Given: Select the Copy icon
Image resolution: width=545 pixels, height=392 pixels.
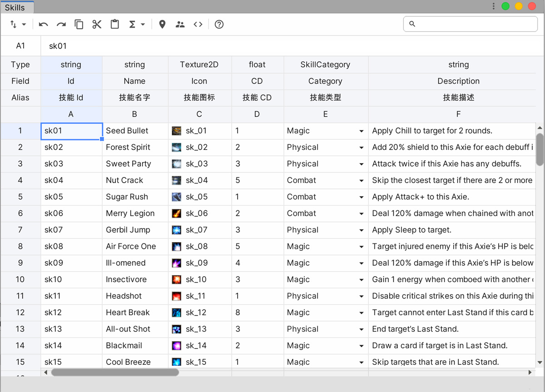Looking at the screenshot, I should pyautogui.click(x=79, y=24).
